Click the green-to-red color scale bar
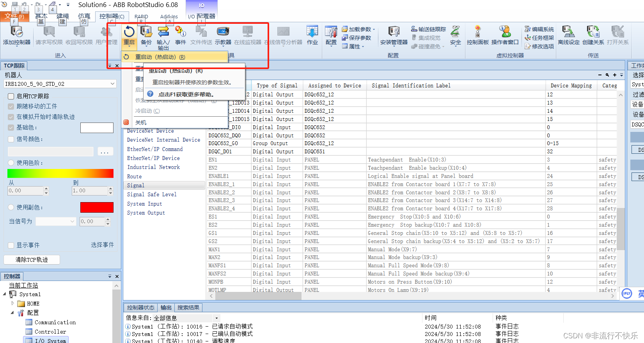The width and height of the screenshot is (644, 343). click(60, 174)
